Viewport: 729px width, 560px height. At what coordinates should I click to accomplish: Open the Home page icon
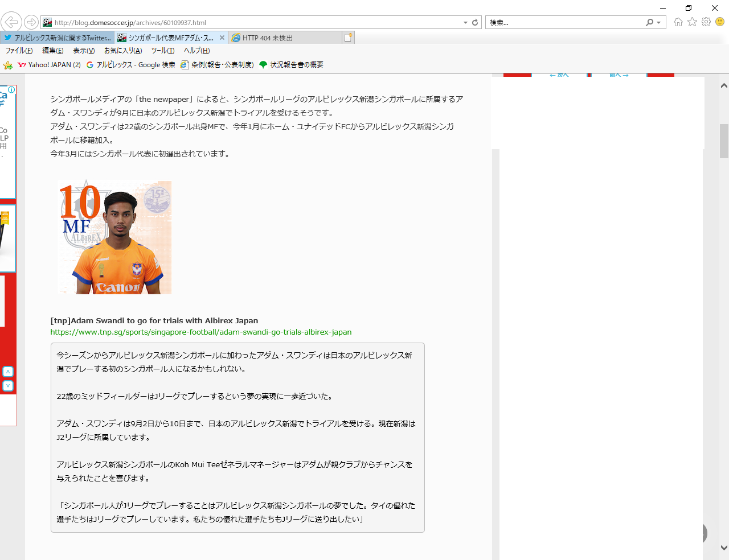click(x=678, y=22)
